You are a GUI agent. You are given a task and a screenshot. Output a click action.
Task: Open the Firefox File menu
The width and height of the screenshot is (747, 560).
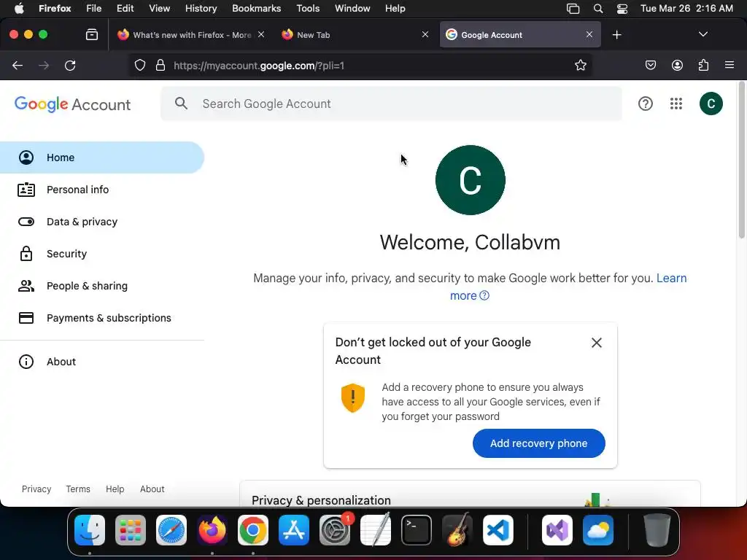point(93,8)
